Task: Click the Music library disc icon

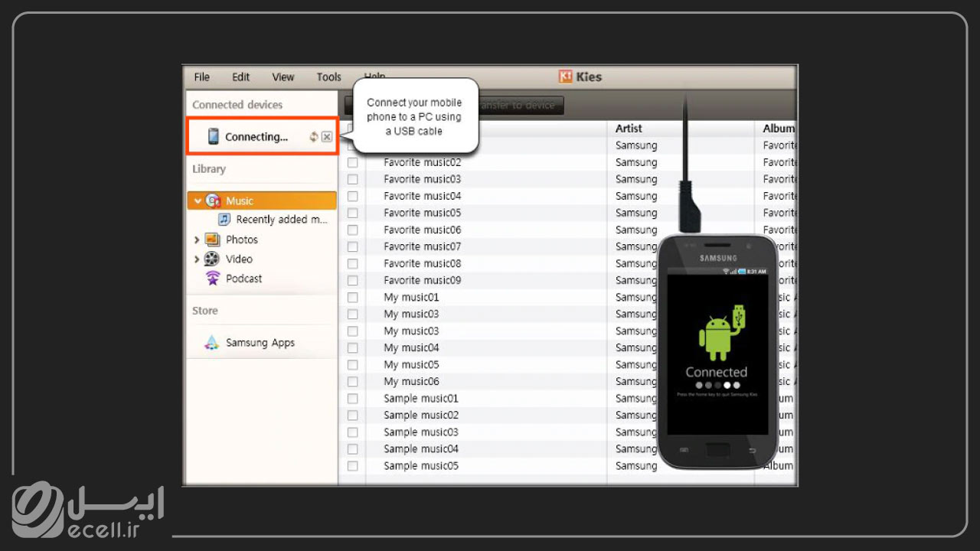Action: [x=214, y=201]
